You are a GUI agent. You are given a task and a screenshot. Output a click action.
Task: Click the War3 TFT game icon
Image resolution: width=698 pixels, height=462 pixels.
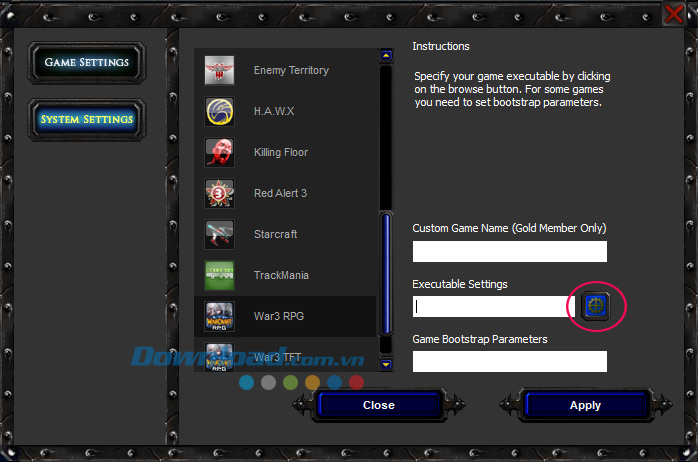pos(219,357)
